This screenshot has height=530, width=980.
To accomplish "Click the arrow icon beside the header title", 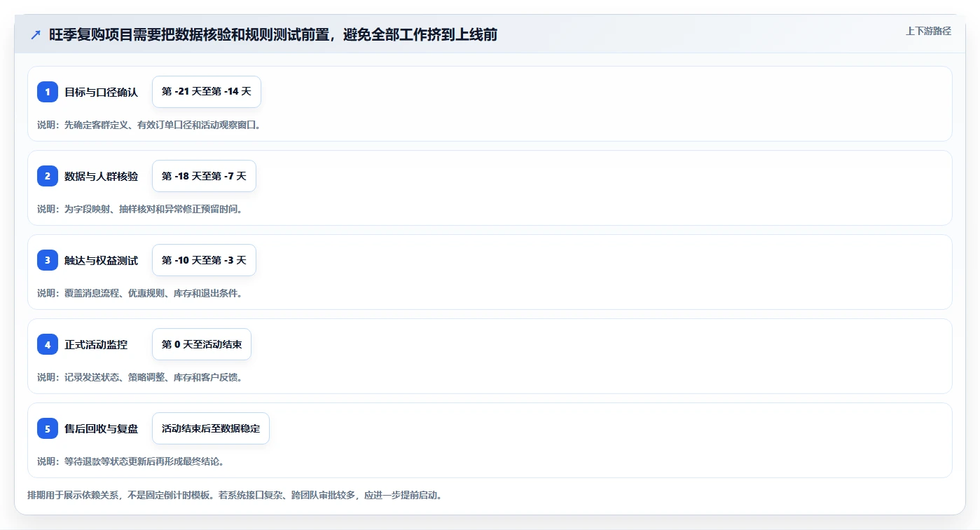I will 36,35.
